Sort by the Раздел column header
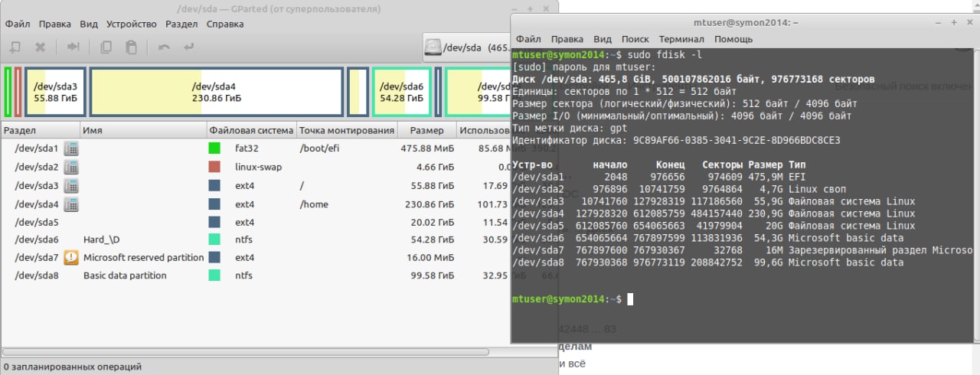 [40, 130]
